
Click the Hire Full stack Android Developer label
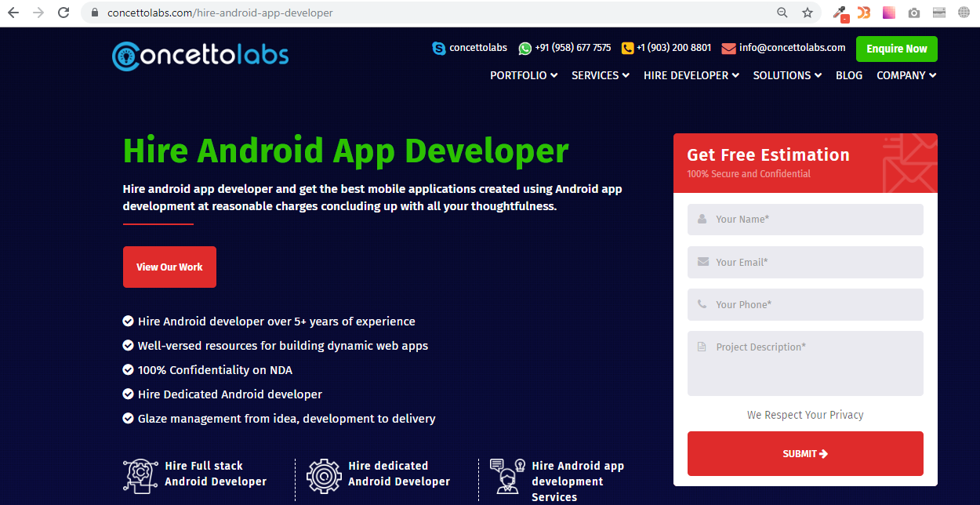(x=216, y=474)
